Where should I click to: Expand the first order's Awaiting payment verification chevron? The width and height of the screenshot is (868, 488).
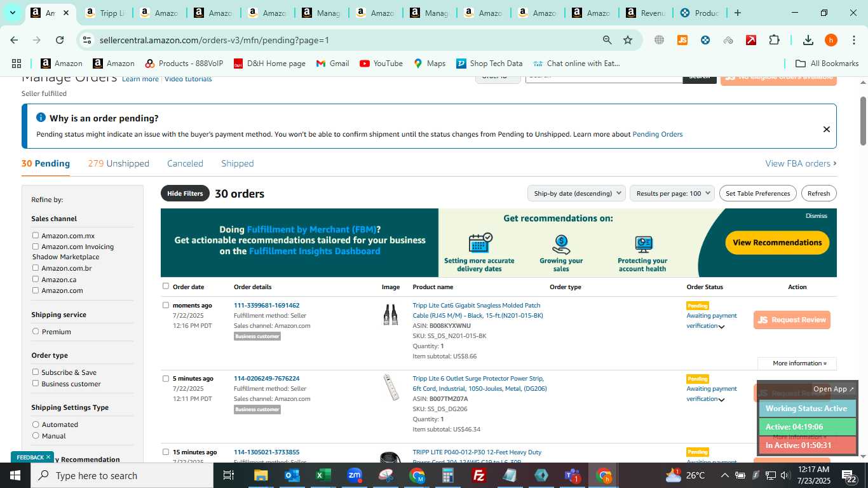pyautogui.click(x=721, y=327)
